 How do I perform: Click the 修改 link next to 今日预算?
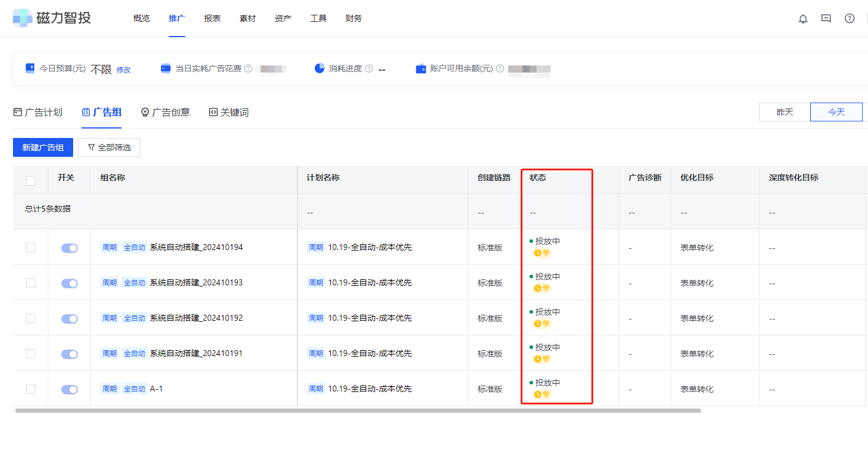[x=123, y=69]
